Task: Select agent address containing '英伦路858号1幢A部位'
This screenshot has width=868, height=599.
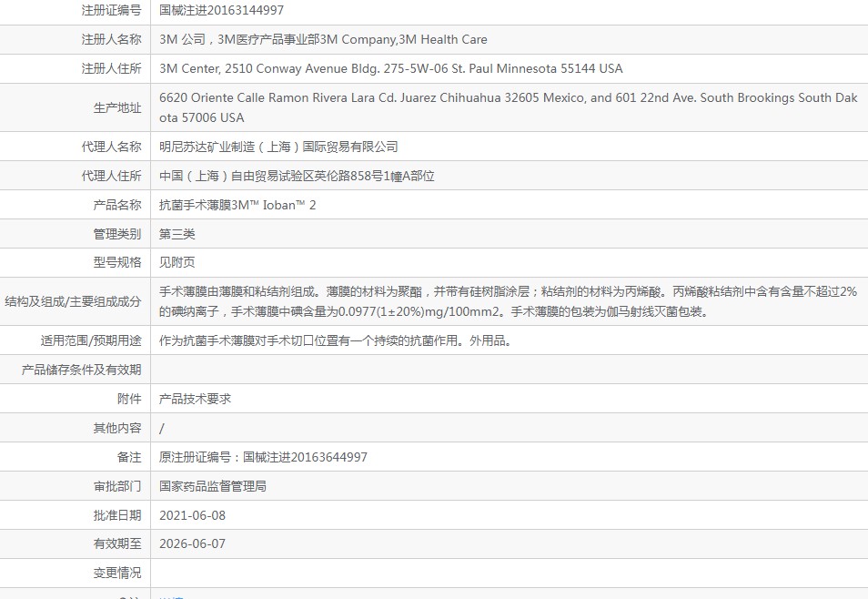Action: [x=297, y=176]
